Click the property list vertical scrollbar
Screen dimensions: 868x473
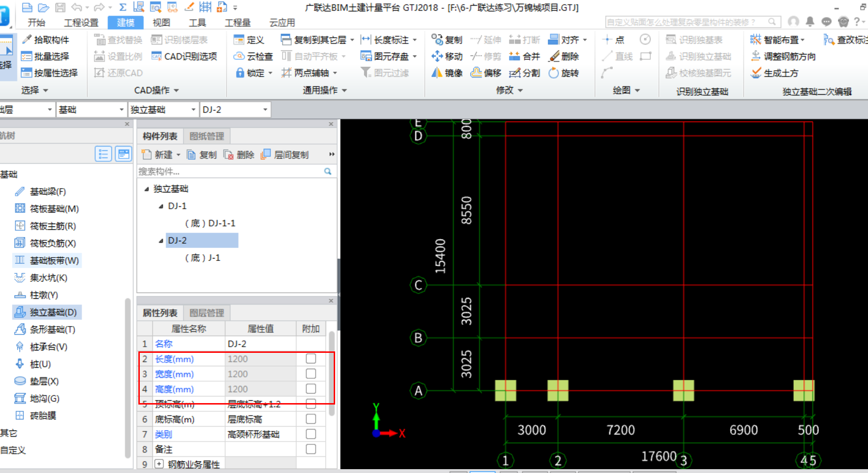click(332, 373)
